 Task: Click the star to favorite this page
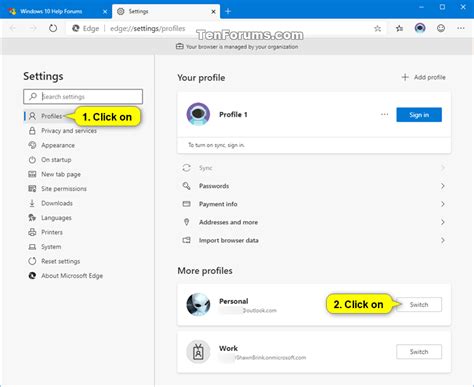[377, 29]
